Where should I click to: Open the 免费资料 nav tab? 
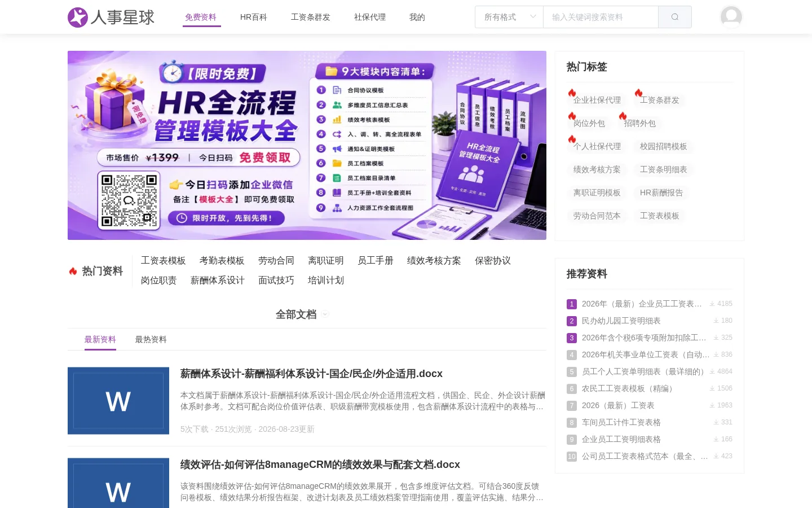point(201,17)
